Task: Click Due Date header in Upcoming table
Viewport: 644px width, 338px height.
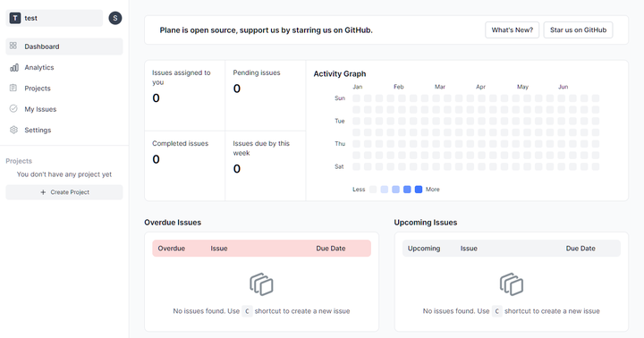Action: tap(580, 249)
